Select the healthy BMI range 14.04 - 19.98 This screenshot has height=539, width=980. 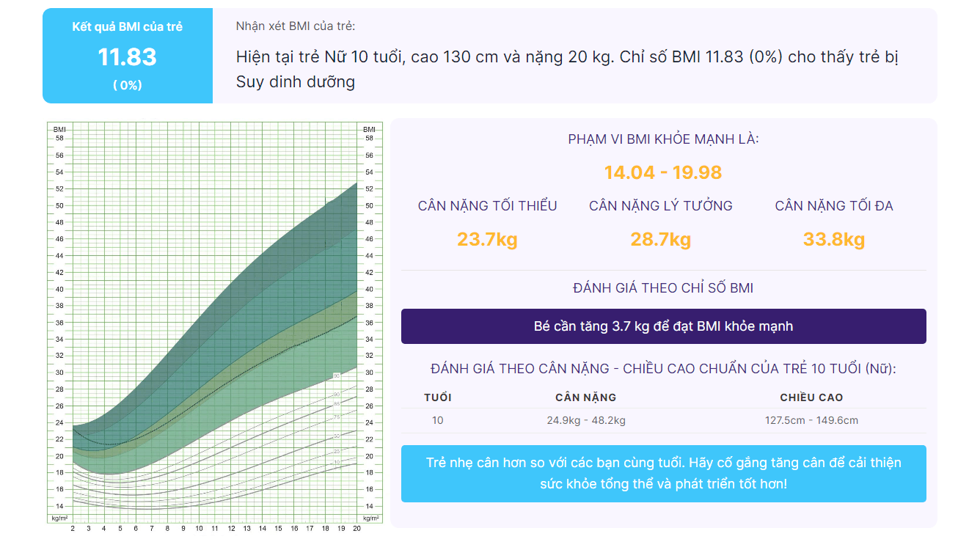tap(661, 171)
